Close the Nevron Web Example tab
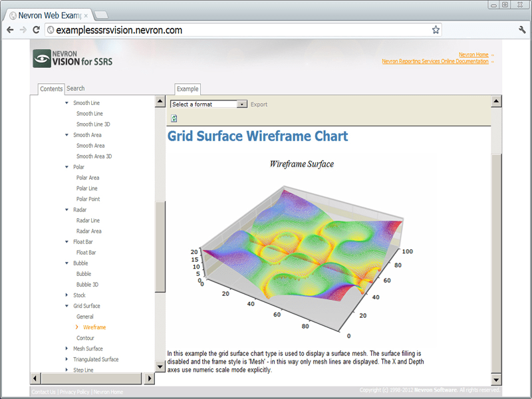This screenshot has height=399, width=532. click(x=86, y=15)
